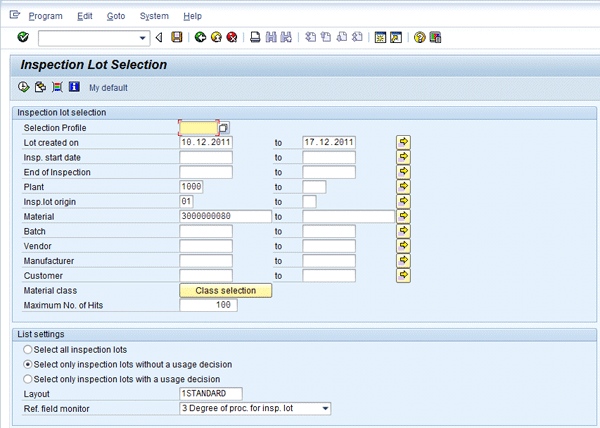Viewport: 600px width, 428px height.
Task: Select lots with a usage decision
Action: tap(28, 379)
